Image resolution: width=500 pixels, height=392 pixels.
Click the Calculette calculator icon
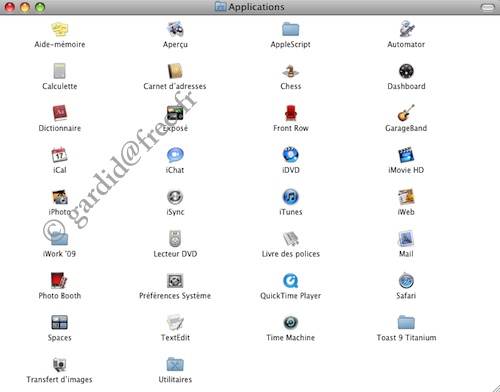(x=60, y=71)
